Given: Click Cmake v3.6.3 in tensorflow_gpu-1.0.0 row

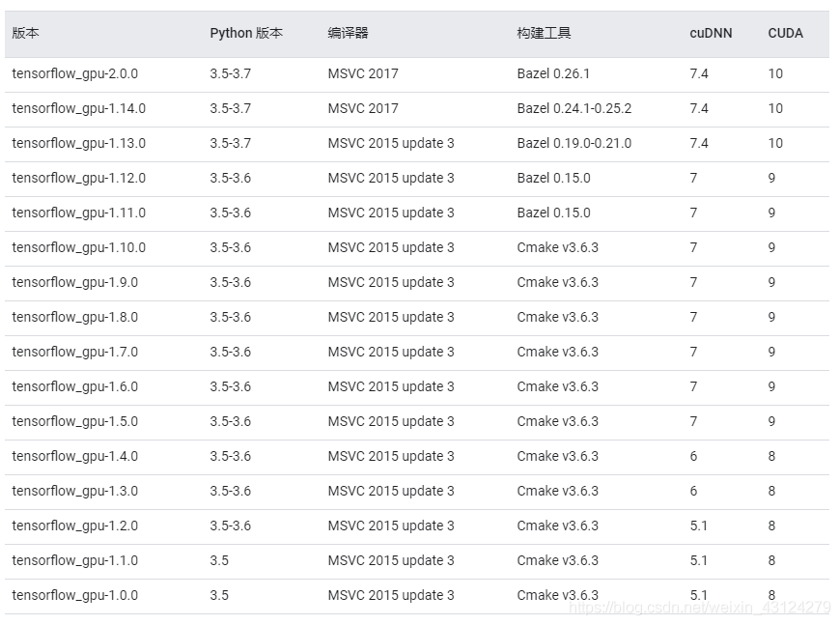Looking at the screenshot, I should [558, 596].
